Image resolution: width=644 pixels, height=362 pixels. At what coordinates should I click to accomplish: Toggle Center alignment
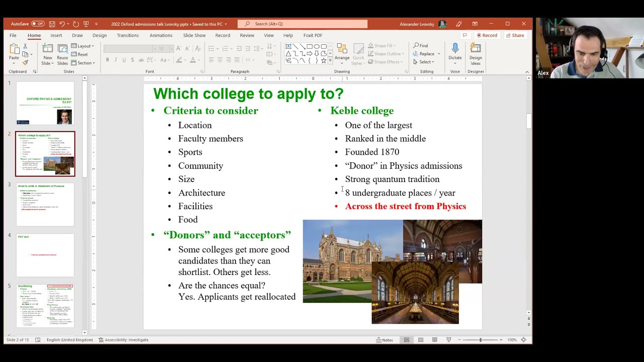coord(220,60)
